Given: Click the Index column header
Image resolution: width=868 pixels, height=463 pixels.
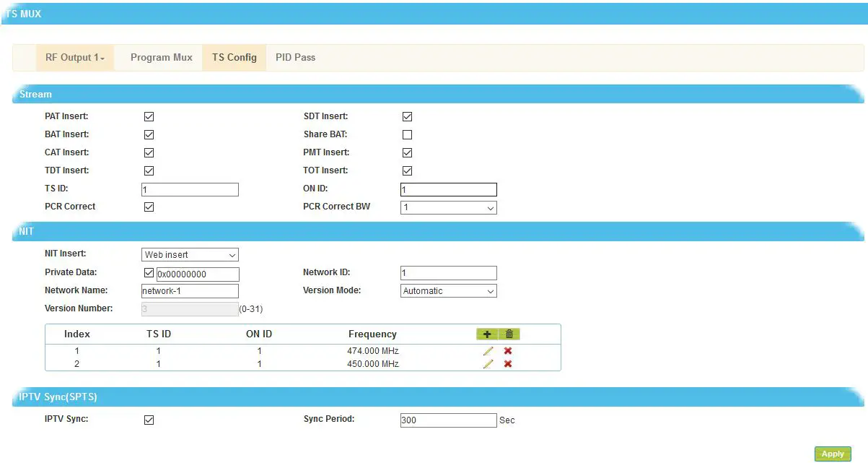Looking at the screenshot, I should [x=77, y=334].
